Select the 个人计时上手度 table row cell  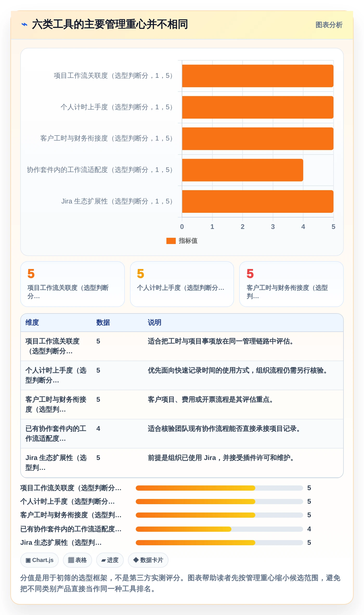click(56, 375)
